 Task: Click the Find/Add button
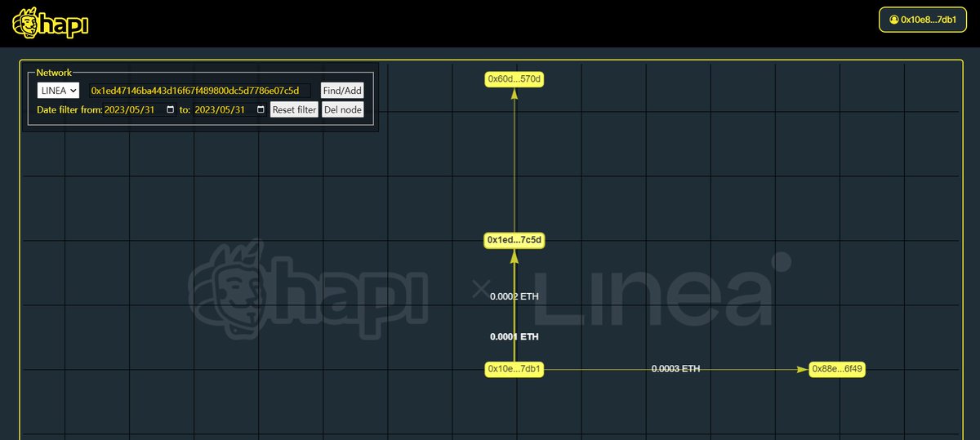point(342,91)
